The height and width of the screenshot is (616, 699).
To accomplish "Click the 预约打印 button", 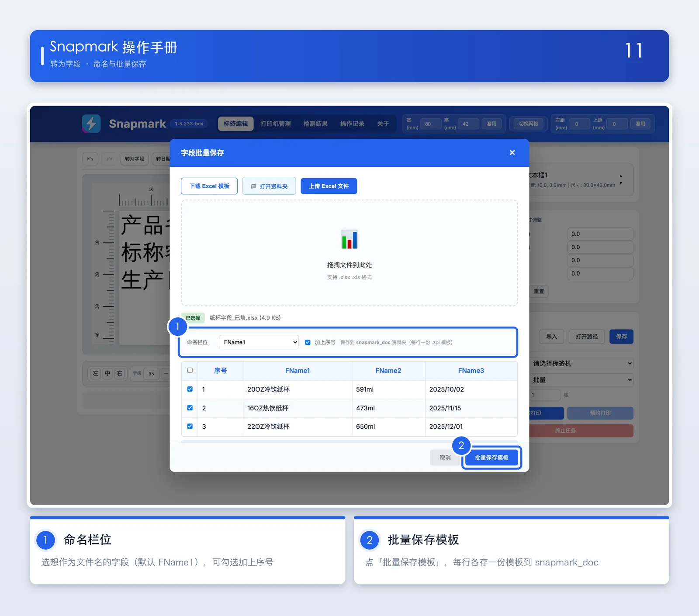I will (x=600, y=413).
